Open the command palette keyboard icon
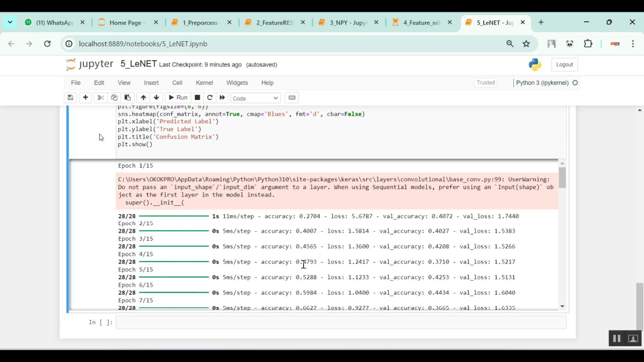 click(292, 97)
